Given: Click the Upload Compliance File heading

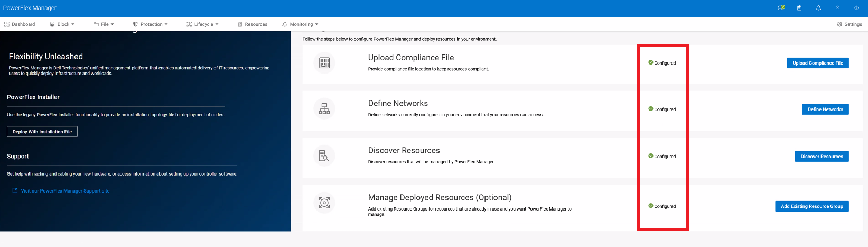Looking at the screenshot, I should pos(411,58).
